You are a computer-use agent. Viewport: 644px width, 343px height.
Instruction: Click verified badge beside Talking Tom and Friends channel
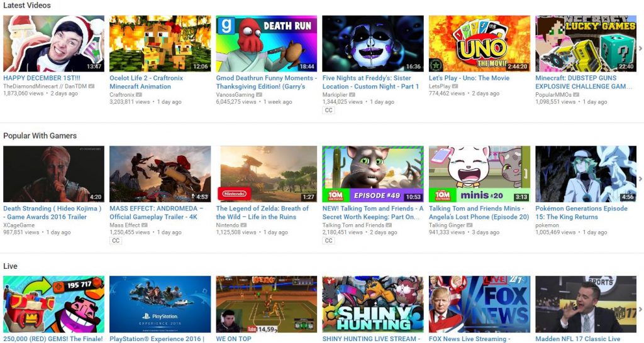tap(389, 226)
